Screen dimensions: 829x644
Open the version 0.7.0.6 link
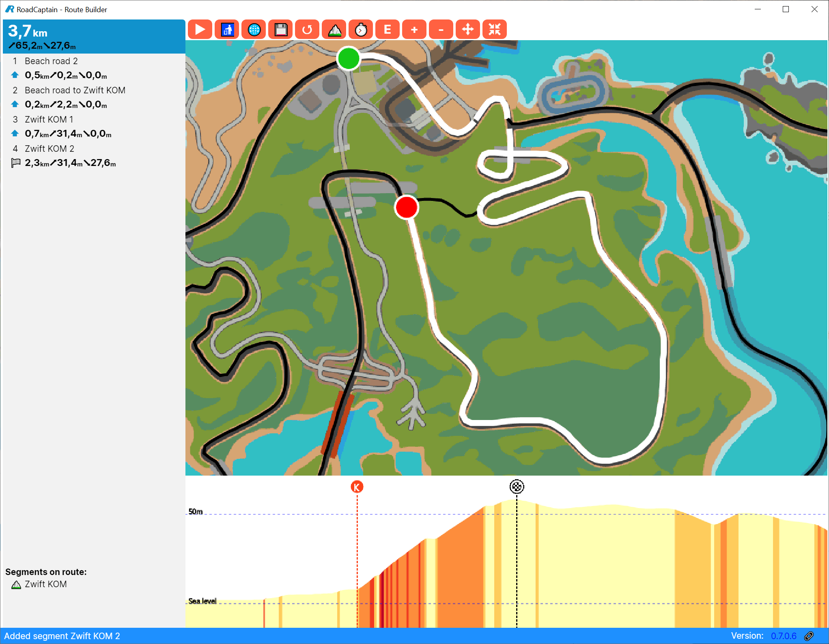(784, 635)
